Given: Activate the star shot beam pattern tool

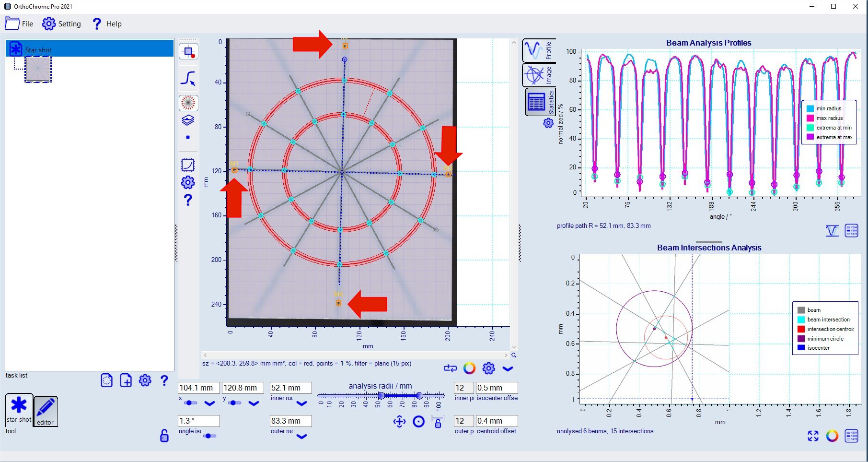Looking at the screenshot, I should [188, 103].
